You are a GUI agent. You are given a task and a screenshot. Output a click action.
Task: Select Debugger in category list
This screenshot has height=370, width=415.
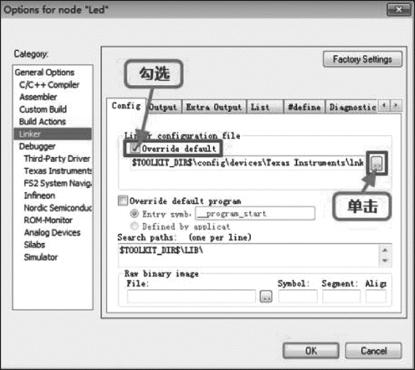pyautogui.click(x=37, y=146)
